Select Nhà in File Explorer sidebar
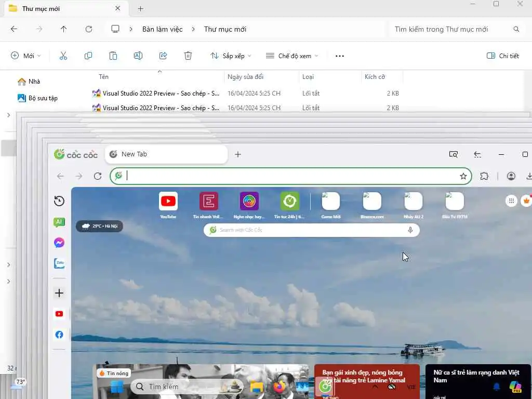Screen dimensions: 532x399 pos(29,82)
